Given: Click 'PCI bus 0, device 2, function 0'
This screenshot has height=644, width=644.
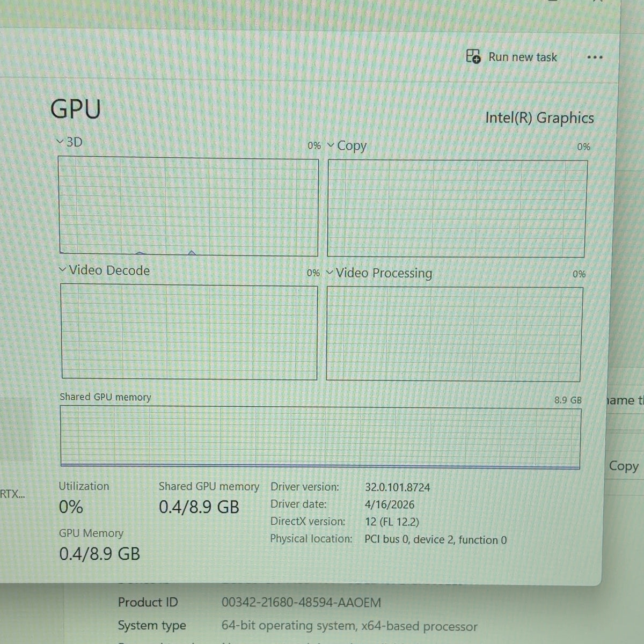Looking at the screenshot, I should (436, 539).
